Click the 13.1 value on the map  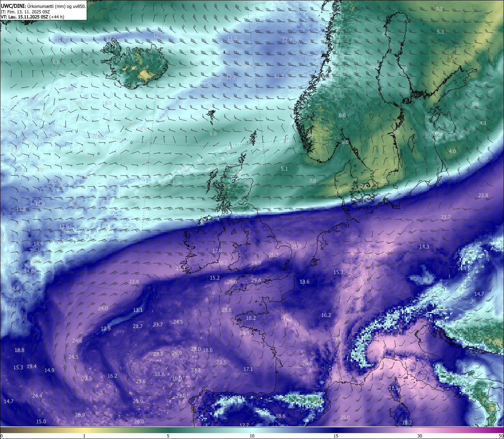(138, 310)
